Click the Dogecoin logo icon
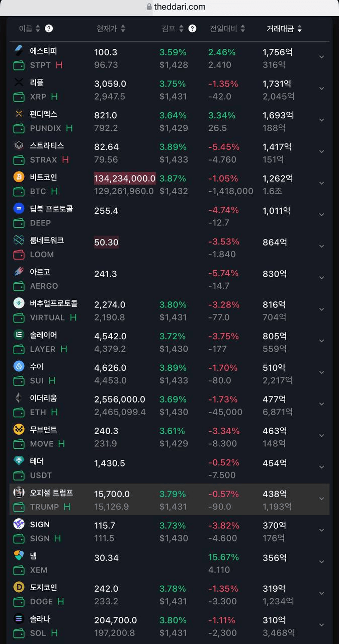 pyautogui.click(x=19, y=587)
